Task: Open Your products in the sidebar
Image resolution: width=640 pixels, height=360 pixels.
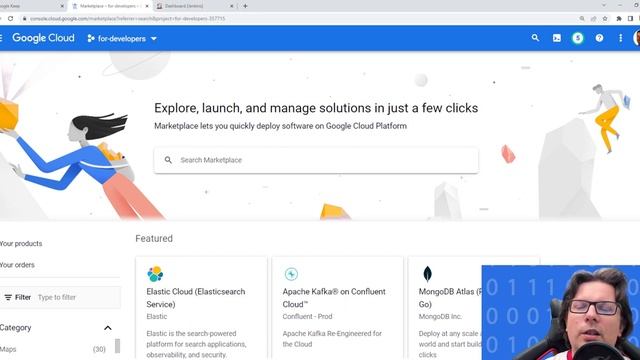Action: coord(21,244)
